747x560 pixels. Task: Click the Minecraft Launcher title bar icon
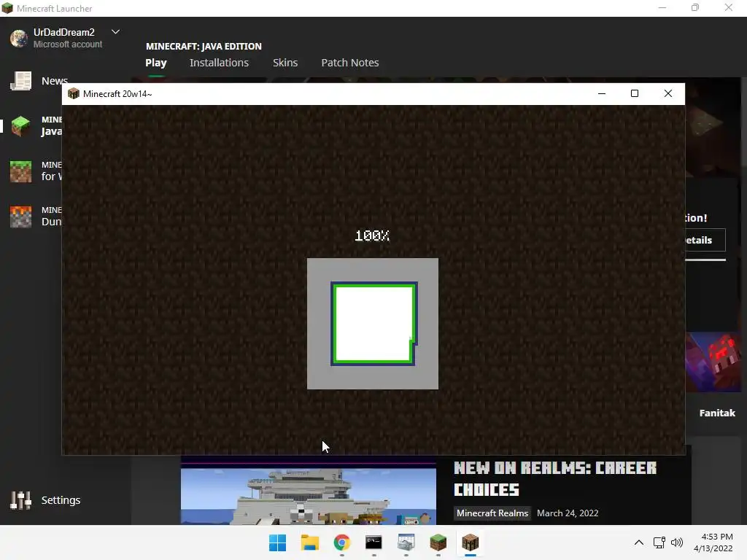point(7,8)
